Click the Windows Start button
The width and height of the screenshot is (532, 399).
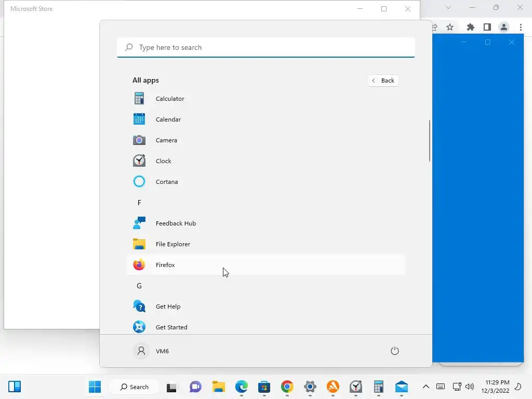pyautogui.click(x=95, y=387)
